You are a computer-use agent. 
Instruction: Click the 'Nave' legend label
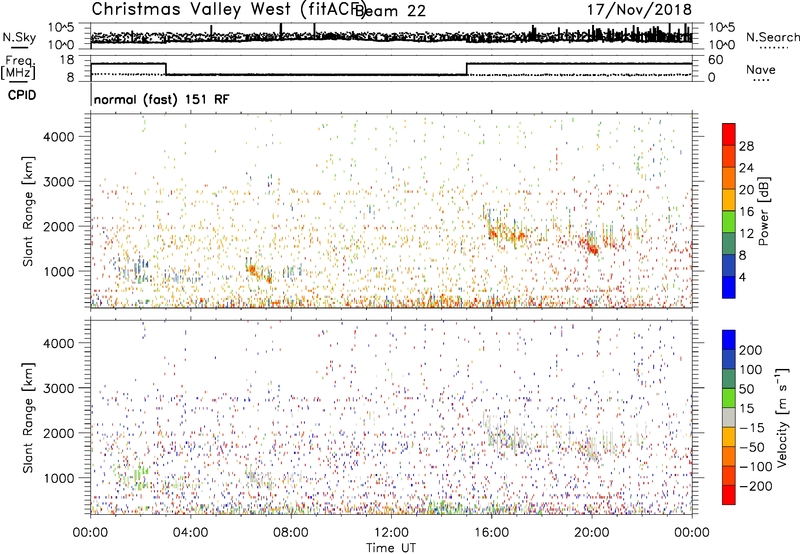pos(760,69)
